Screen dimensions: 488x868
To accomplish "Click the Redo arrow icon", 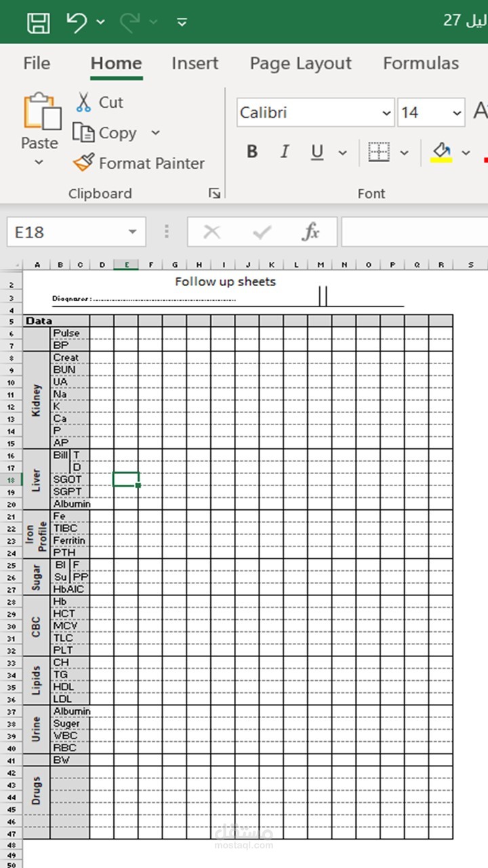I will pos(129,22).
